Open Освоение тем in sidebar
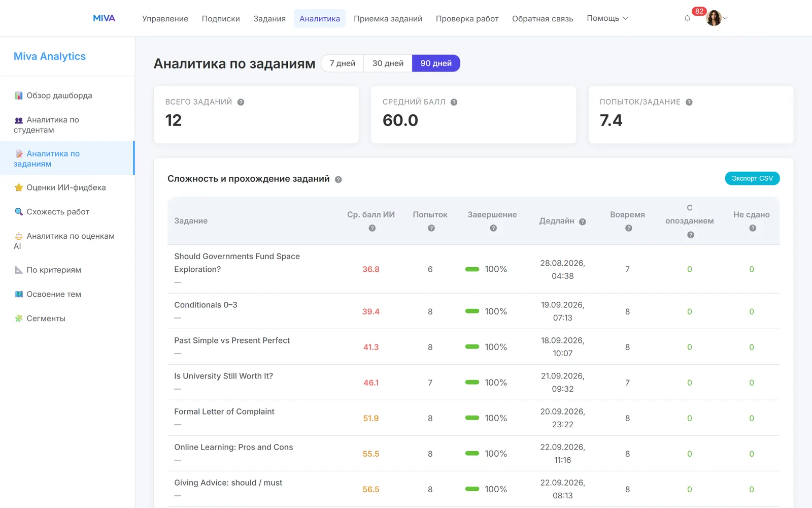Viewport: 812px width, 508px height. pos(67,294)
